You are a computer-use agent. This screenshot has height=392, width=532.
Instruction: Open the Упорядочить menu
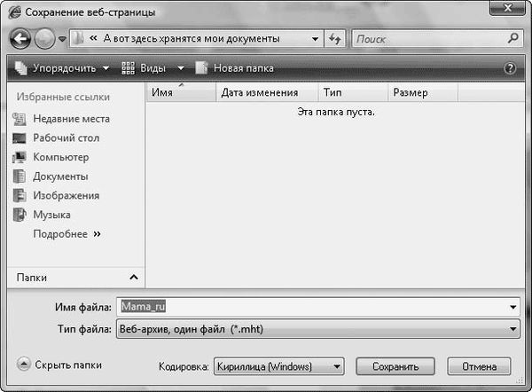(62, 68)
